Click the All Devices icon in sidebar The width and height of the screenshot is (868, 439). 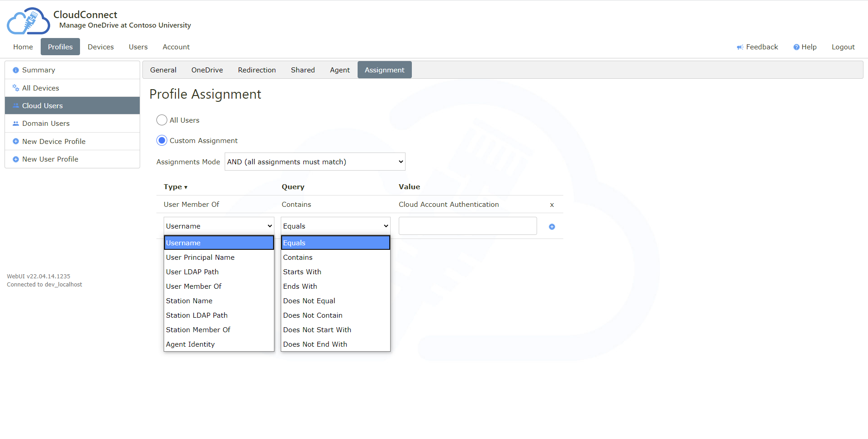tap(16, 88)
